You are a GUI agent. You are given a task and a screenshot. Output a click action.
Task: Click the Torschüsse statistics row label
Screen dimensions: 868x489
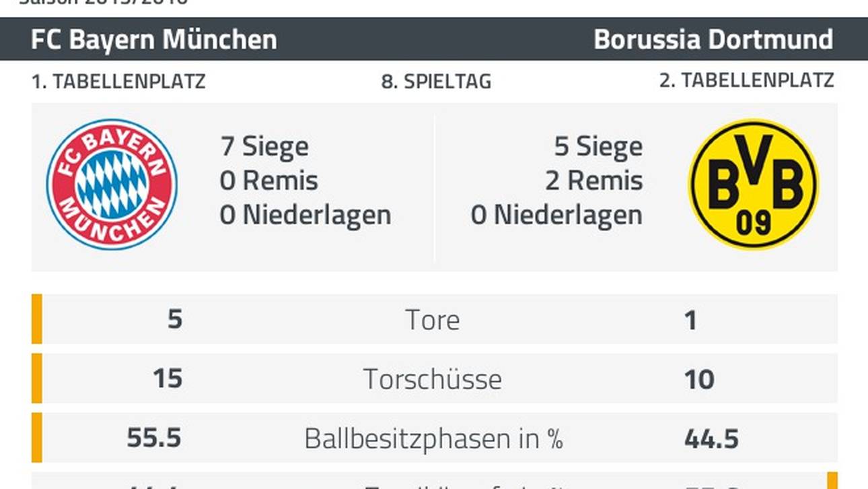433,379
